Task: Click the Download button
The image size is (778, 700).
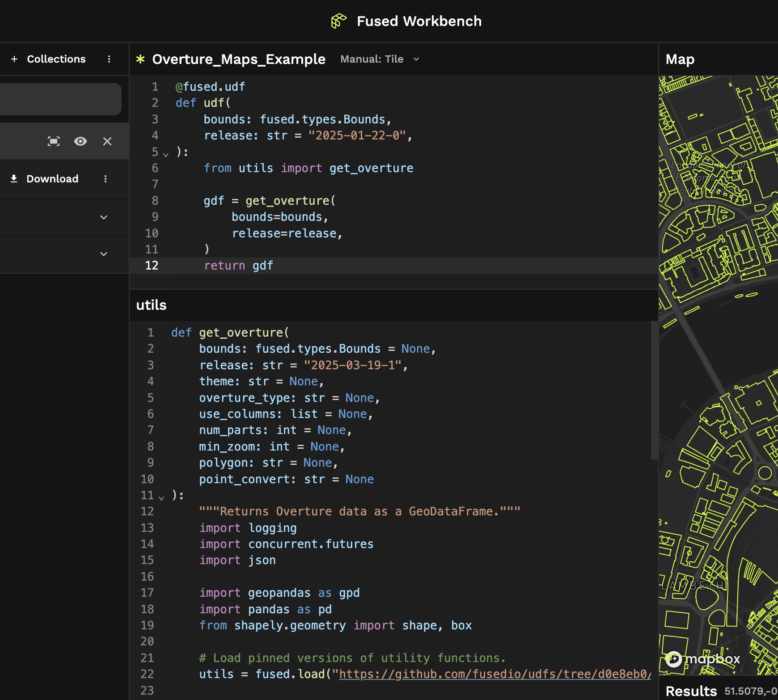Action: (x=44, y=179)
